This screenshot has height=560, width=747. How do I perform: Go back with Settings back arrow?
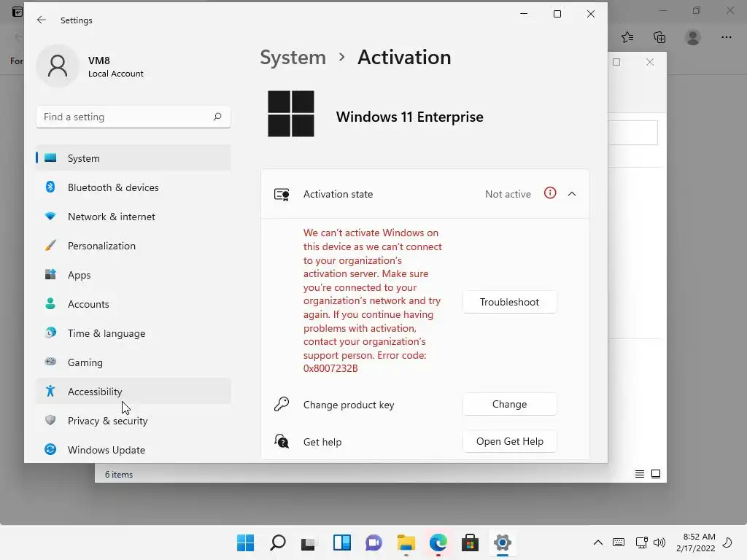42,20
